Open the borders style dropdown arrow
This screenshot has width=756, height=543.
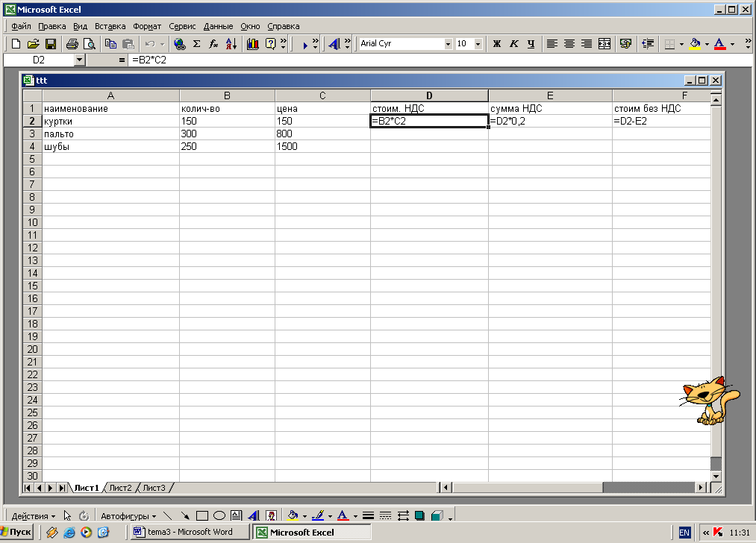681,44
